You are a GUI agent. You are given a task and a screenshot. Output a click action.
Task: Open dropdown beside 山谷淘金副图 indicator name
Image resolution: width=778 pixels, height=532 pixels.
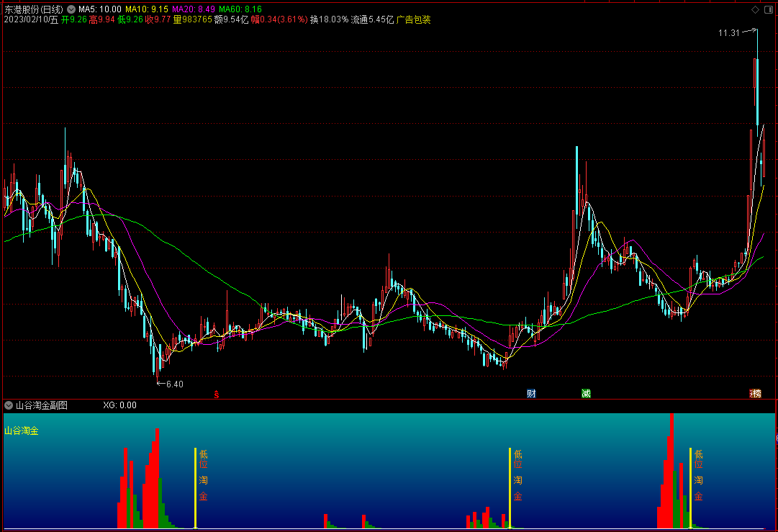tap(9, 405)
